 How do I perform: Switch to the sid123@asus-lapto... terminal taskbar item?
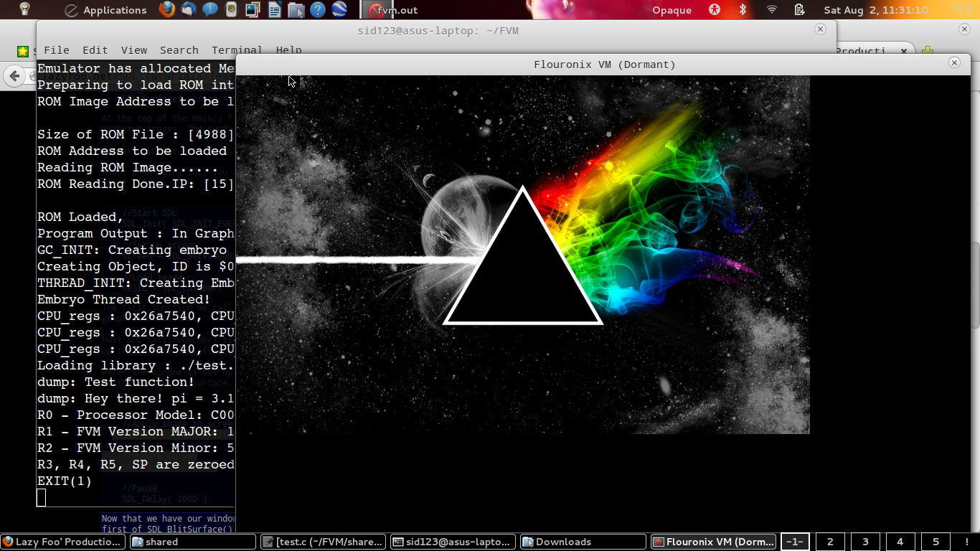pyautogui.click(x=453, y=542)
